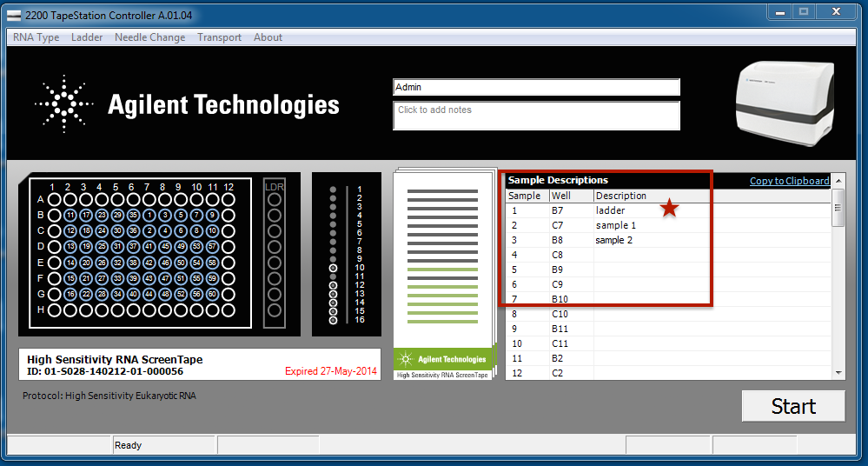This screenshot has height=466, width=868.
Task: Open the Ladder menu
Action: point(87,37)
